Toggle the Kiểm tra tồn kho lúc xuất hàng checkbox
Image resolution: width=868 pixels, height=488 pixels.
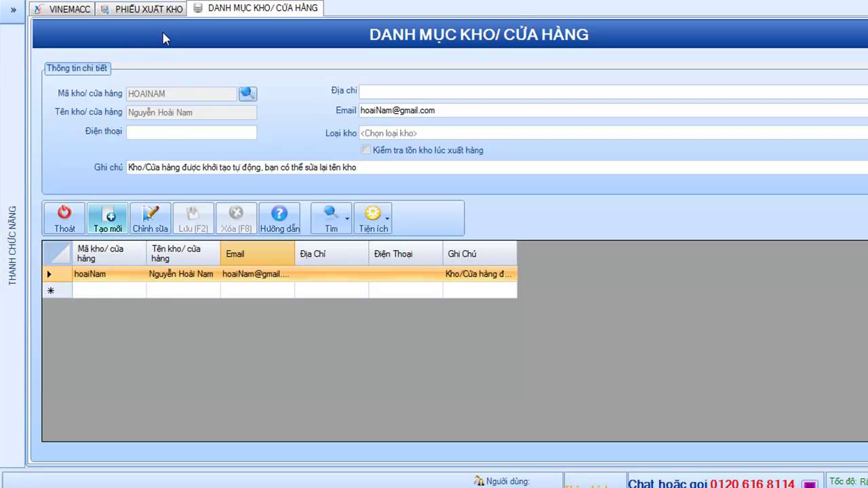point(366,150)
